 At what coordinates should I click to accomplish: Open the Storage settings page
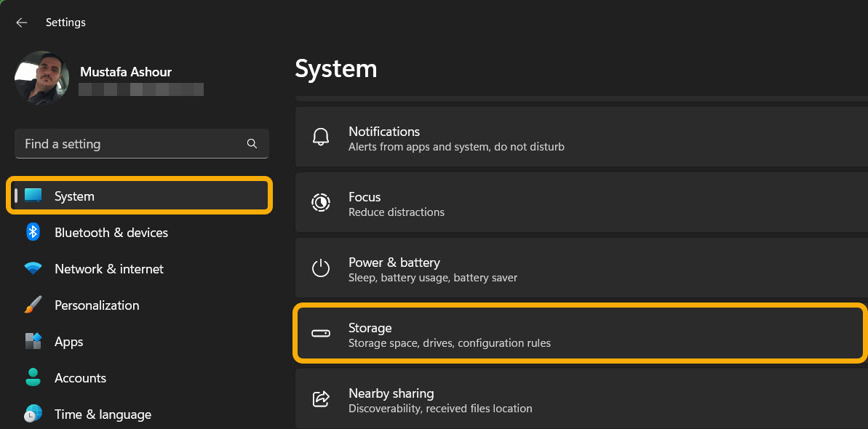[x=580, y=333]
